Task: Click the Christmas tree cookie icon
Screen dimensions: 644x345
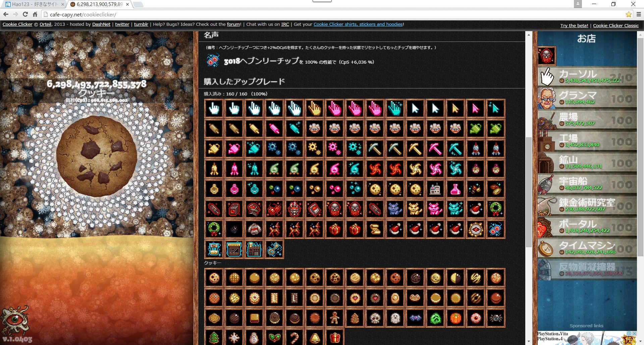Action: point(214,337)
